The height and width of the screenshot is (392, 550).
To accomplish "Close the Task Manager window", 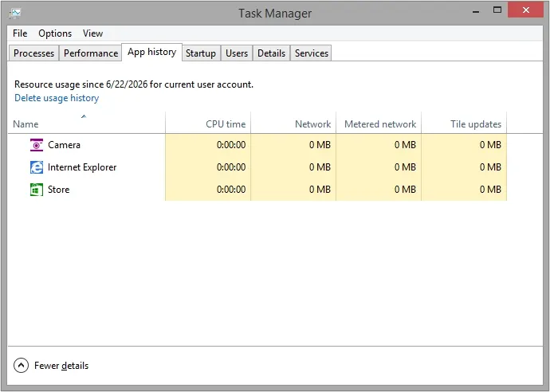I will click(526, 10).
